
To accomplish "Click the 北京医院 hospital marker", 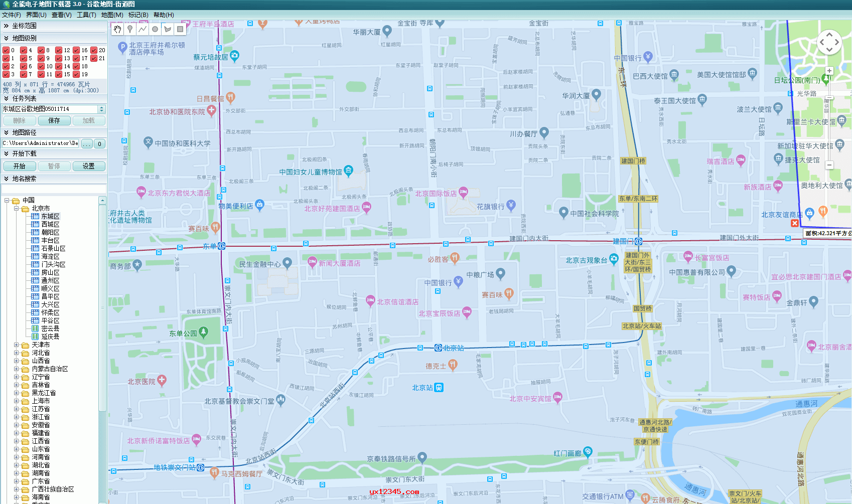I will click(162, 381).
